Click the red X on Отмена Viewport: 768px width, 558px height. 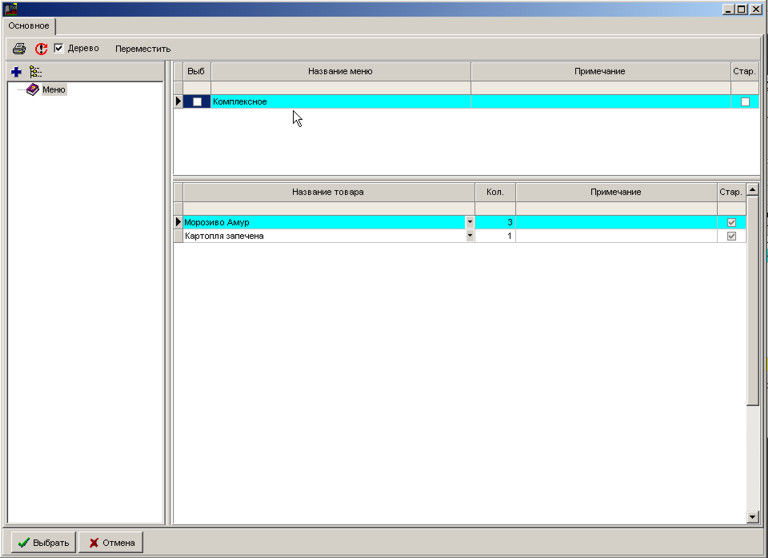[x=94, y=543]
